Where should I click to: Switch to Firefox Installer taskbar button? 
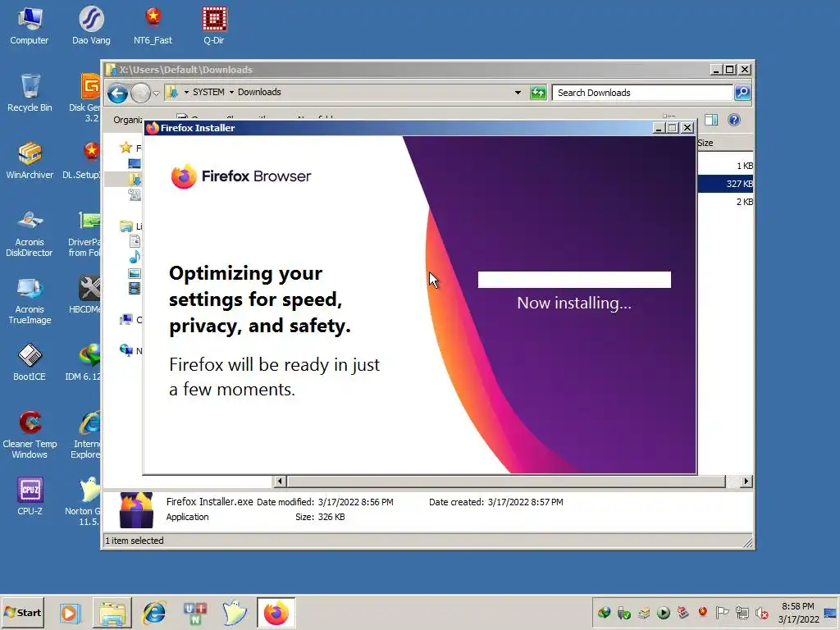point(276,612)
